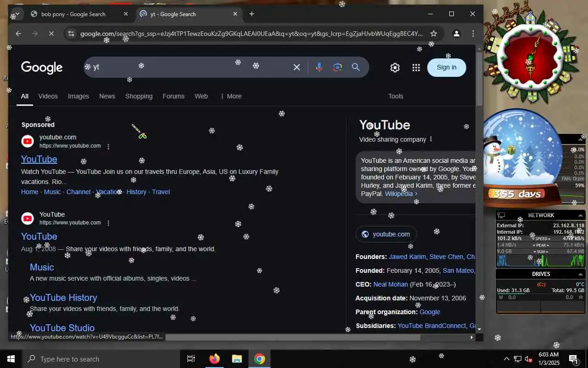Expand the More search filters dropdown
The image size is (588, 368).
coord(231,96)
